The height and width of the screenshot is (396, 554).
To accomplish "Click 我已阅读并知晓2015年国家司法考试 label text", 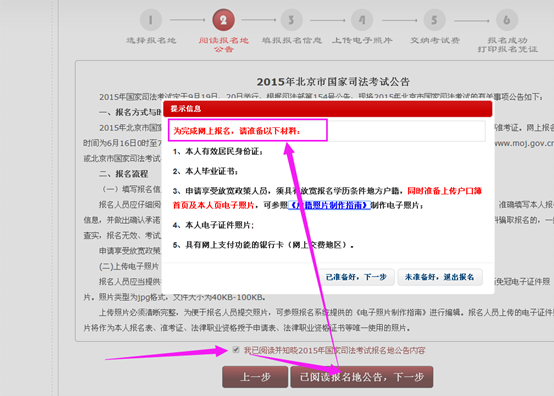I will (x=334, y=350).
